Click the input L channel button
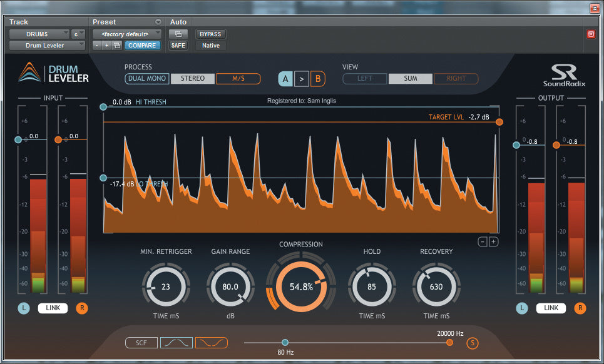The height and width of the screenshot is (364, 604). tap(24, 308)
